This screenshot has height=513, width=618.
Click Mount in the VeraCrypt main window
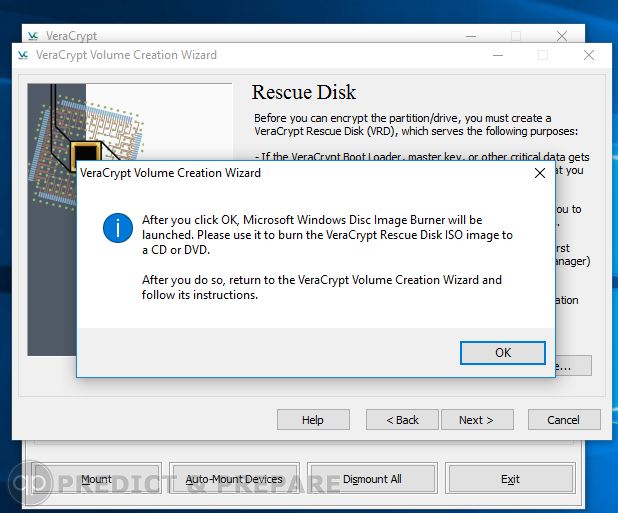click(97, 479)
